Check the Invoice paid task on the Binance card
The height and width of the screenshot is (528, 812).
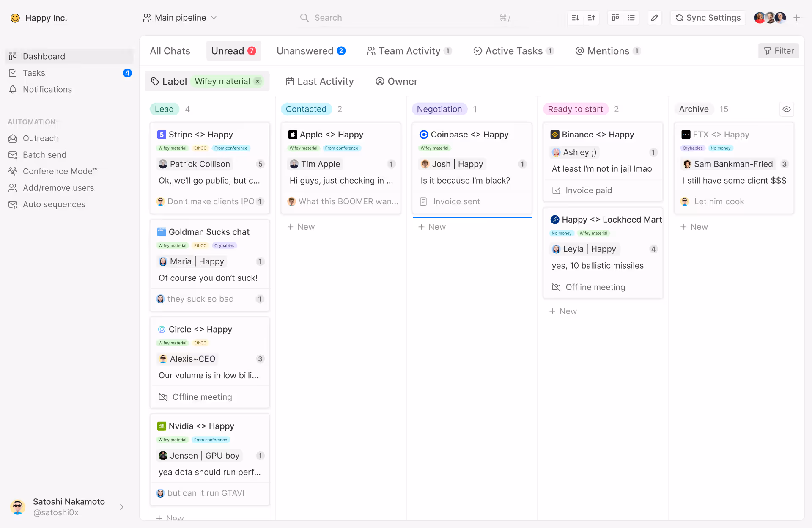(x=556, y=190)
